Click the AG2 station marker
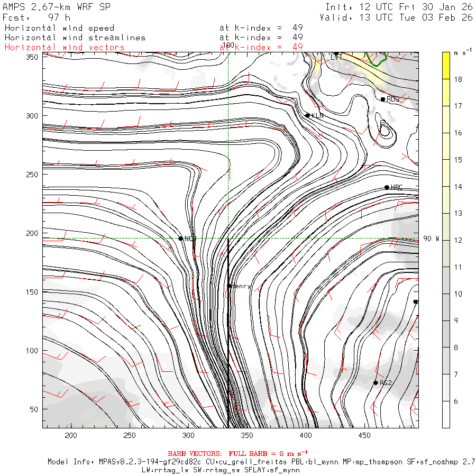 [x=376, y=383]
